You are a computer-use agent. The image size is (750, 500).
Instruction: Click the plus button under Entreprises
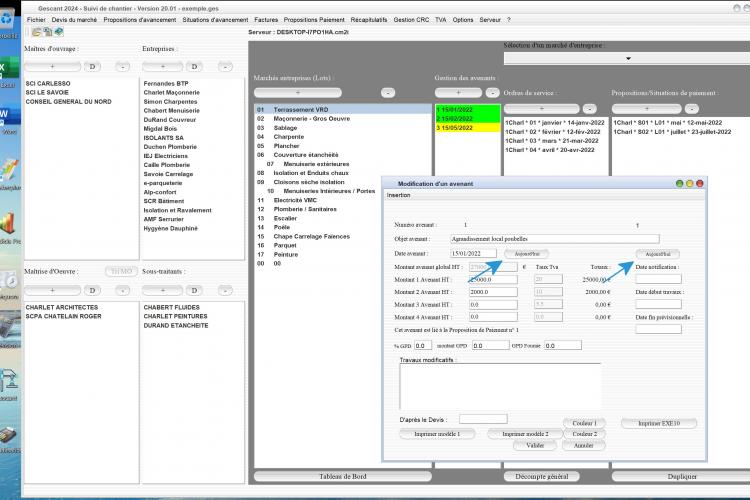pyautogui.click(x=163, y=67)
